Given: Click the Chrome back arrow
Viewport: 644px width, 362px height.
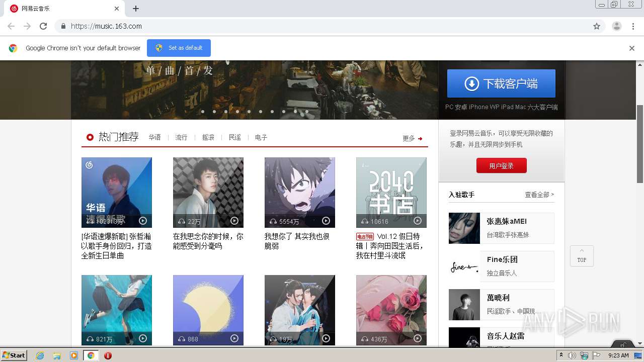Looking at the screenshot, I should tap(11, 26).
